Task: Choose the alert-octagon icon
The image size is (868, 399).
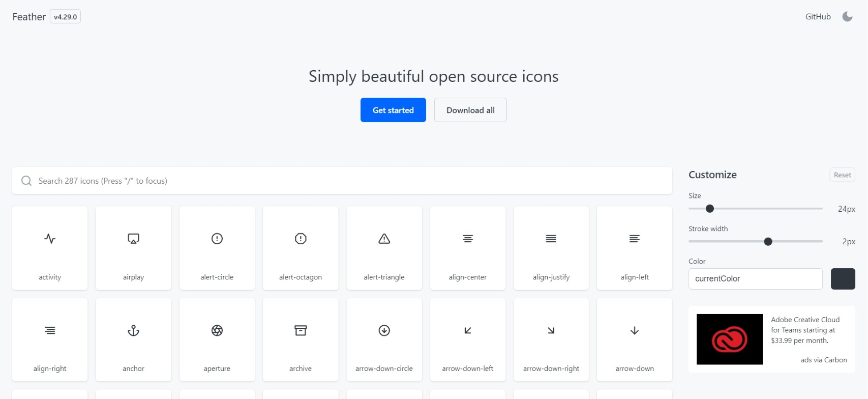Action: (301, 248)
